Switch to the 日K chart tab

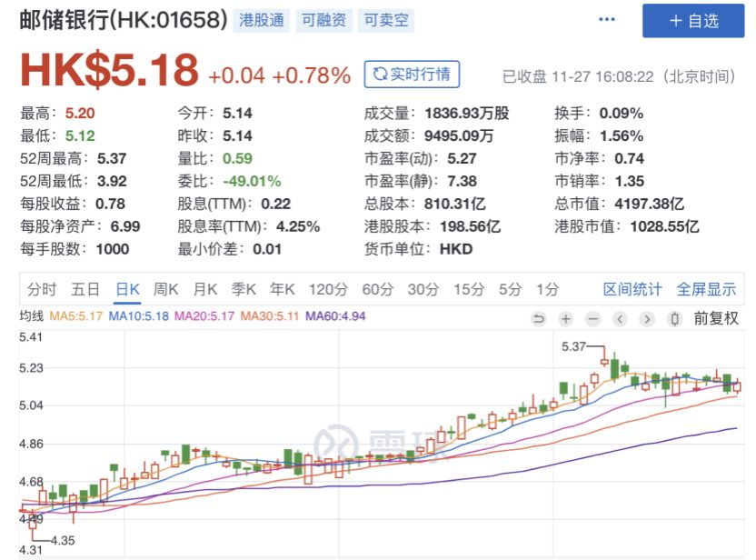tap(127, 289)
